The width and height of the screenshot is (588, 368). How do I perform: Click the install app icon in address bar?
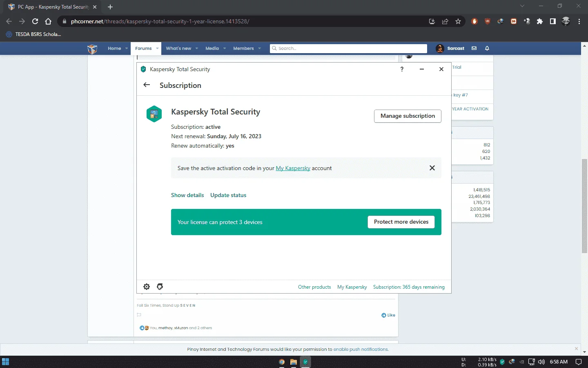432,21
